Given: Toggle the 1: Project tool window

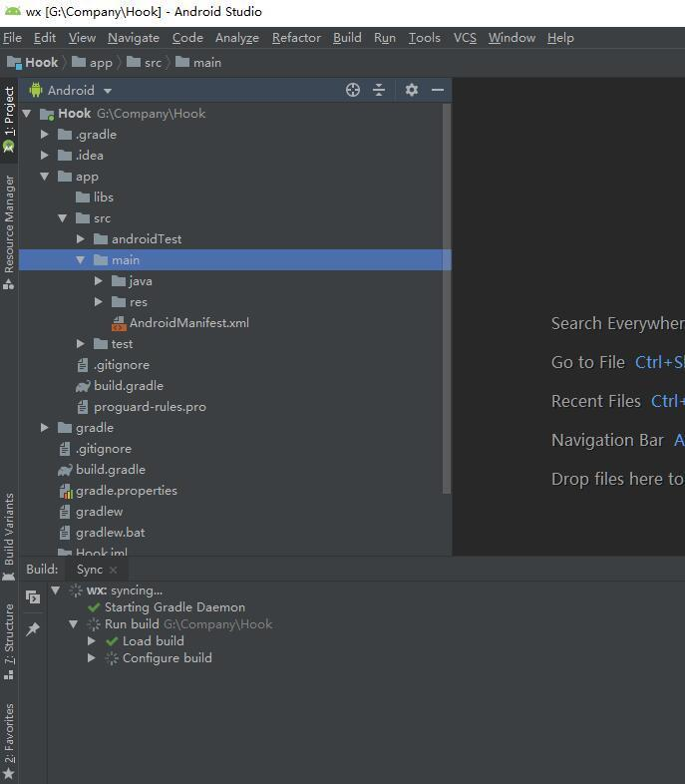Looking at the screenshot, I should (x=9, y=120).
